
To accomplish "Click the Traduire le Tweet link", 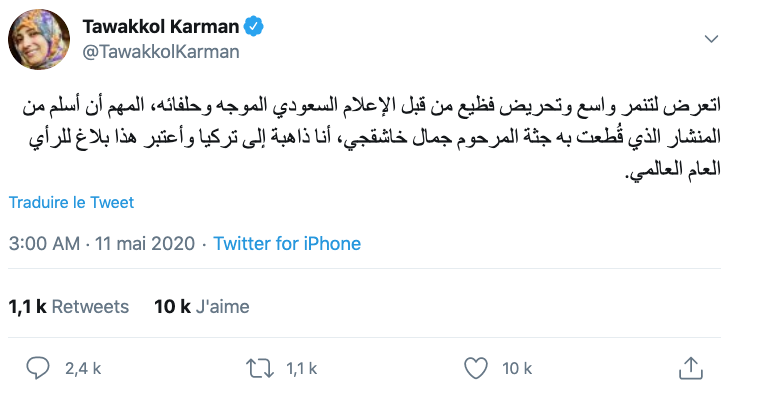I will click(71, 202).
